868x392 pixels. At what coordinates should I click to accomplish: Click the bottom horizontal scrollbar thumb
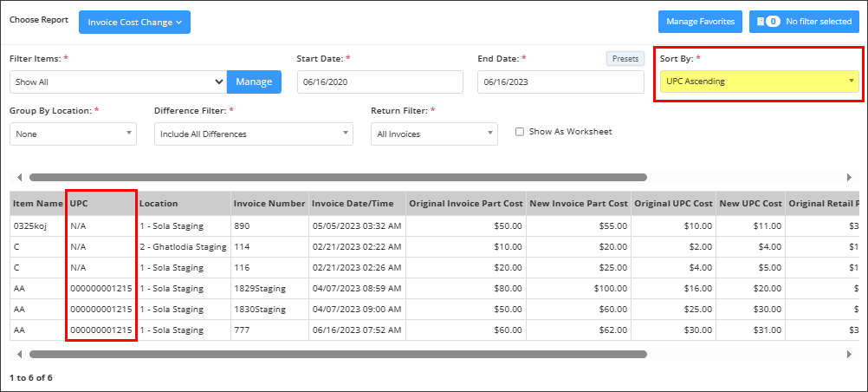(338, 354)
